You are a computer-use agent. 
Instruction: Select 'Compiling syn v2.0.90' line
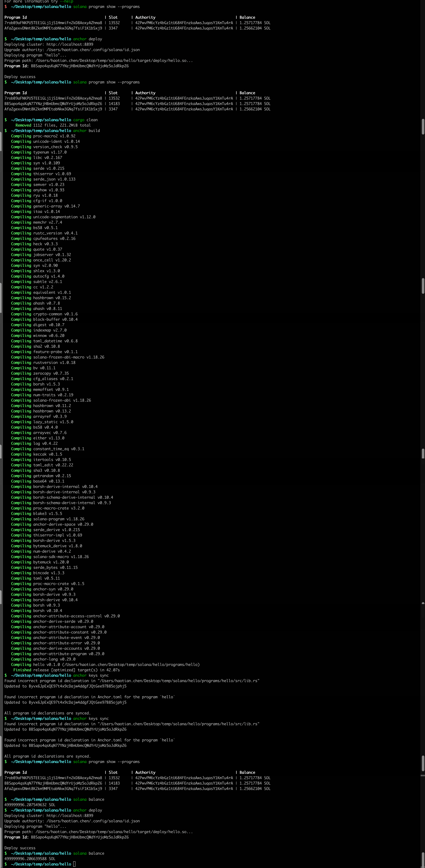pyautogui.click(x=34, y=266)
